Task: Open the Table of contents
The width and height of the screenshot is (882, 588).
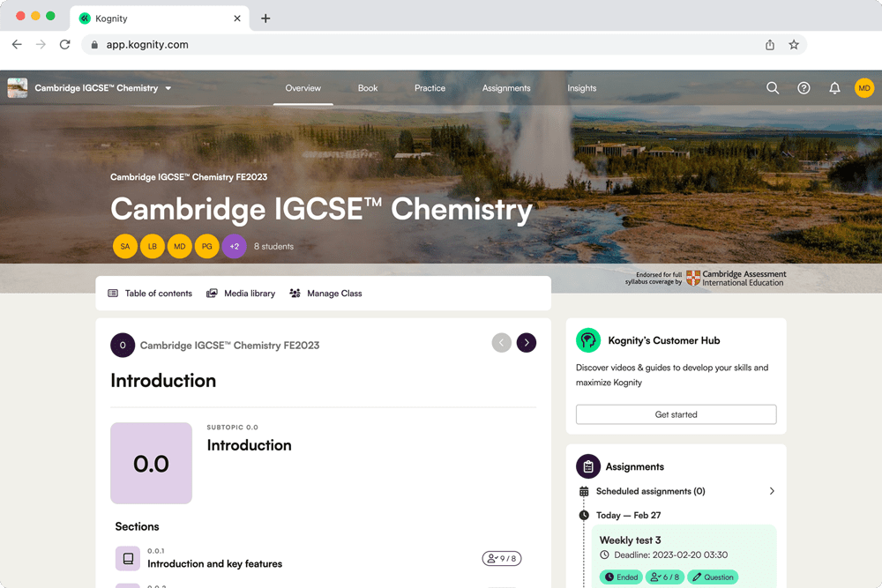Action: coord(149,293)
